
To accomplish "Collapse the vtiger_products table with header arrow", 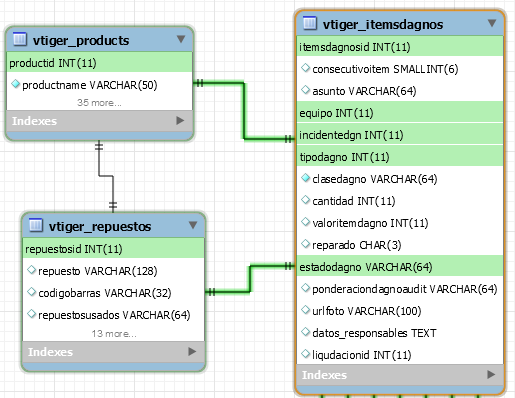I will [x=181, y=39].
